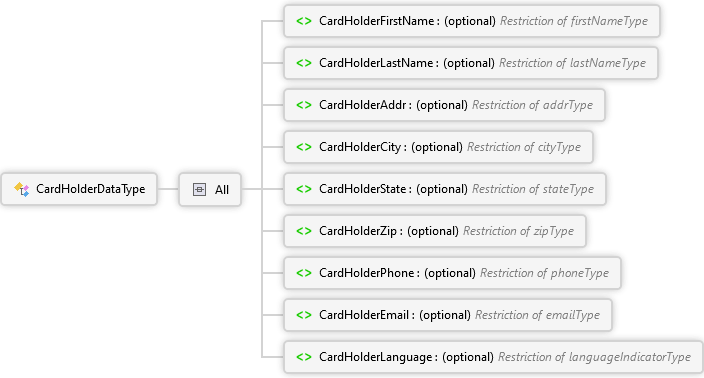Click the element icon beside CardHolderState

(304, 189)
